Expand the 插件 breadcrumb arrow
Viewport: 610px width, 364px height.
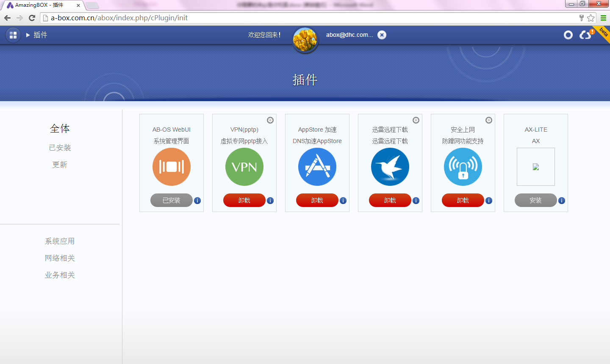28,35
